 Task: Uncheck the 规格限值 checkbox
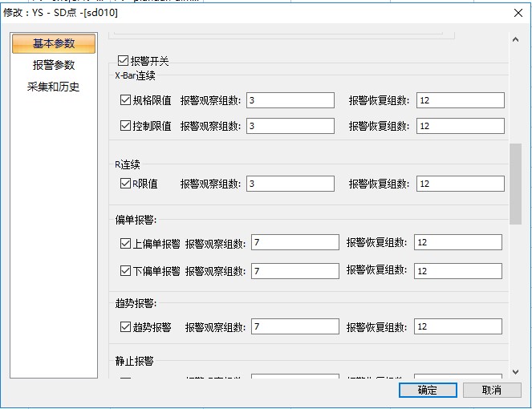[x=125, y=100]
